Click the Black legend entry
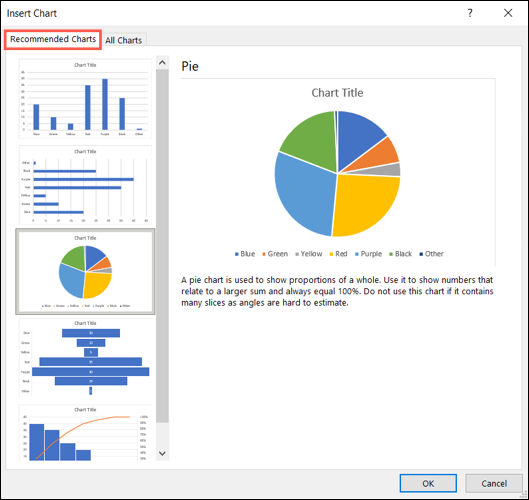529x500 pixels. pos(401,254)
